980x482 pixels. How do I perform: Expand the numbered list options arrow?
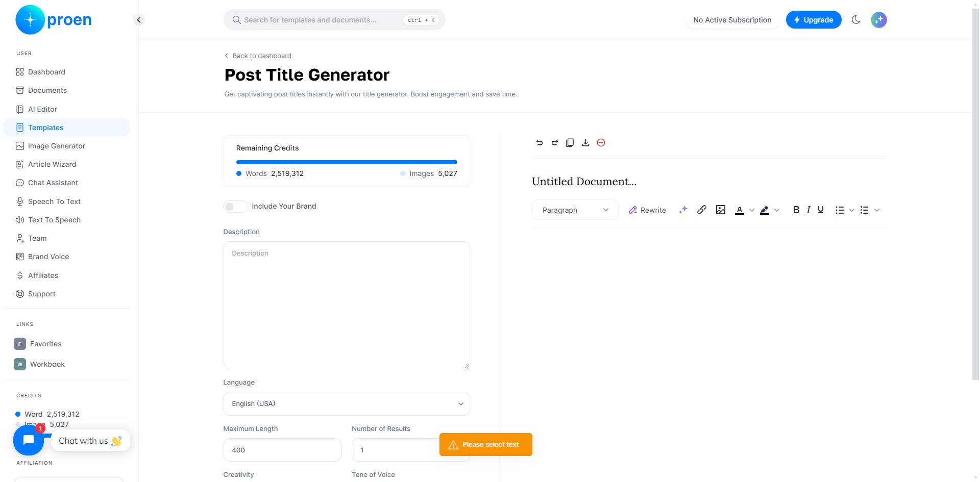(x=877, y=210)
